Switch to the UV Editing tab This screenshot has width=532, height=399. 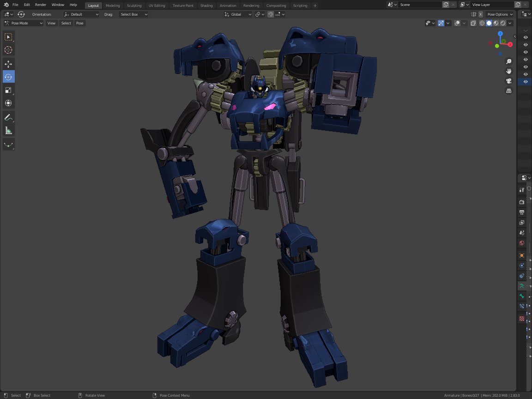tap(157, 6)
